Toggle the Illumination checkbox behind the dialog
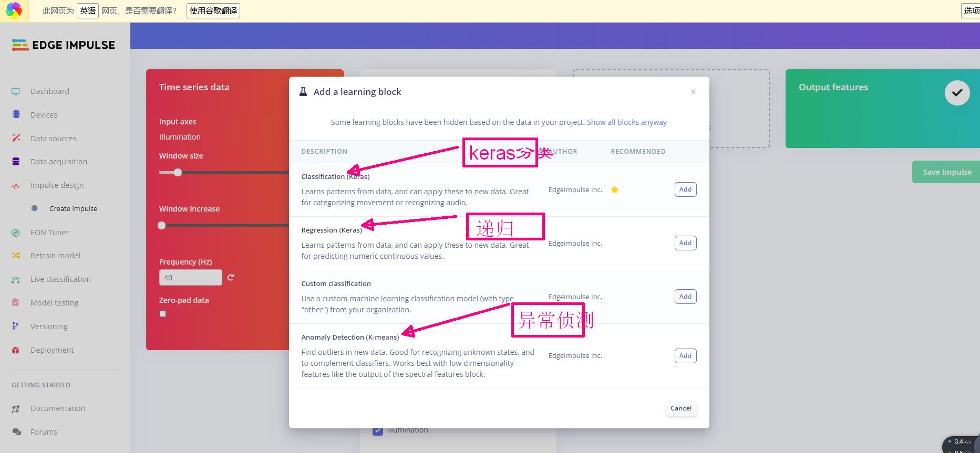980x453 pixels. point(378,431)
